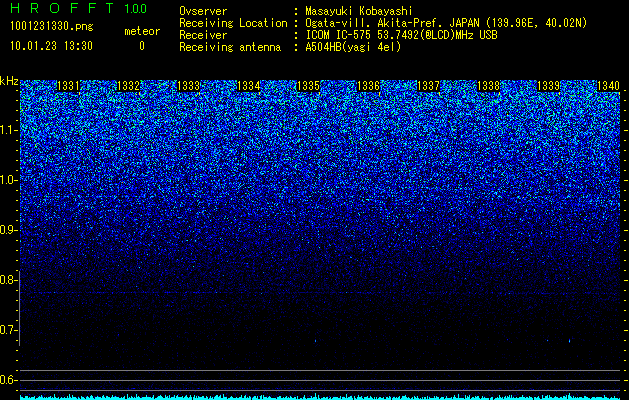
Task: Select the version number 1.0.0
Action: pyautogui.click(x=136, y=9)
